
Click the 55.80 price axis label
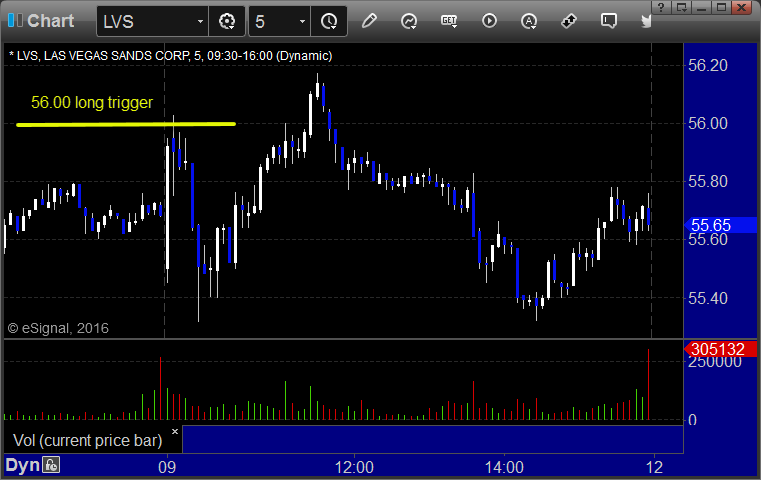pos(708,182)
